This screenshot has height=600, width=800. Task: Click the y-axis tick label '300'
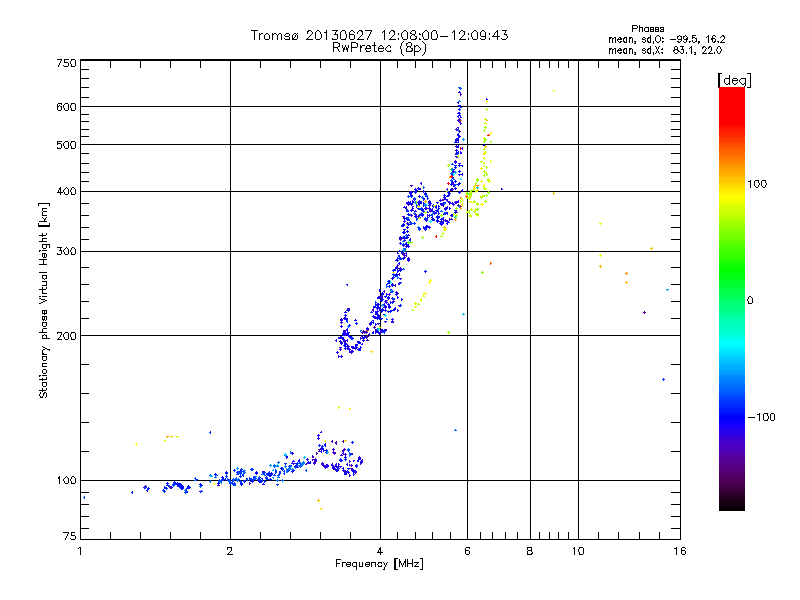[x=66, y=252]
